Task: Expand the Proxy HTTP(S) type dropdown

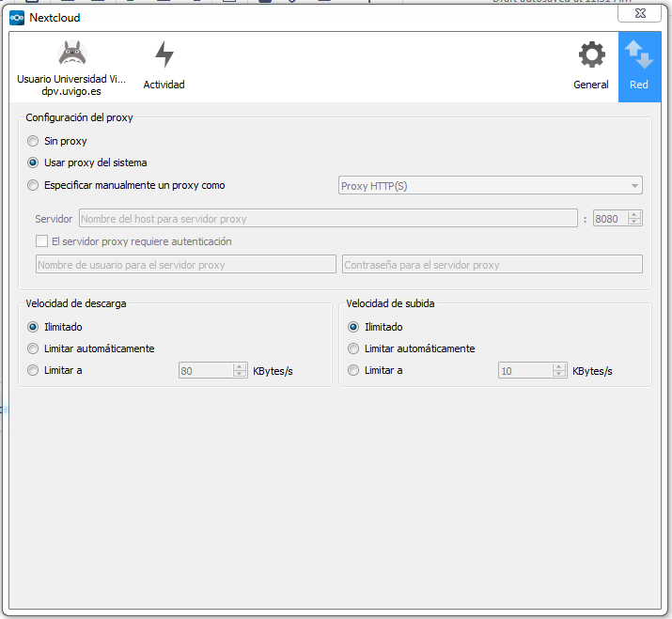Action: [x=490, y=186]
